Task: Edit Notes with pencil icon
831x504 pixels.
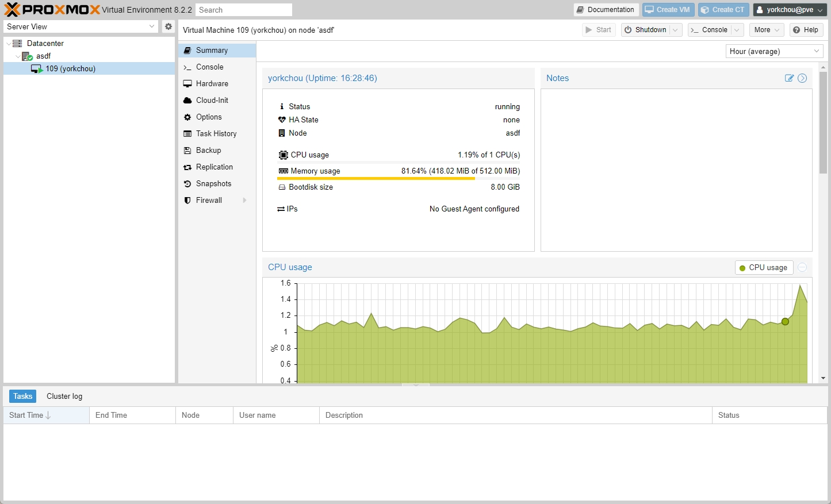Action: tap(789, 78)
